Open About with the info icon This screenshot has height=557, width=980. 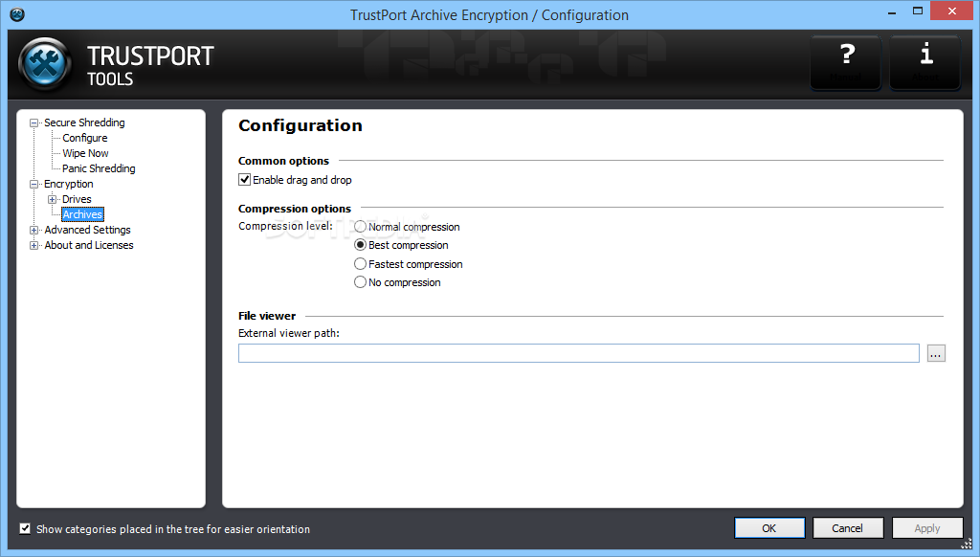[x=925, y=63]
